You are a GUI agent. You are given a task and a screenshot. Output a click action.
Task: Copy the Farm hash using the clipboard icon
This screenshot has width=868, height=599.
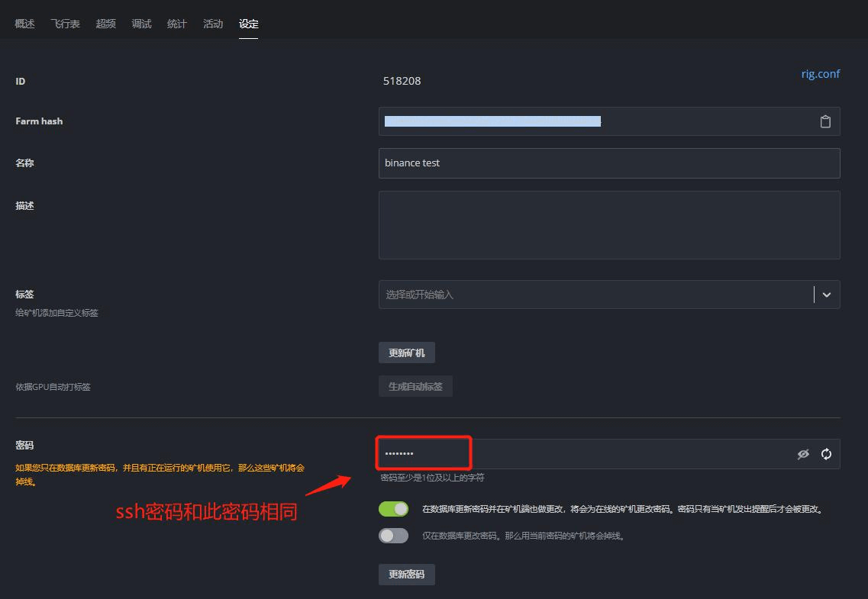[825, 121]
